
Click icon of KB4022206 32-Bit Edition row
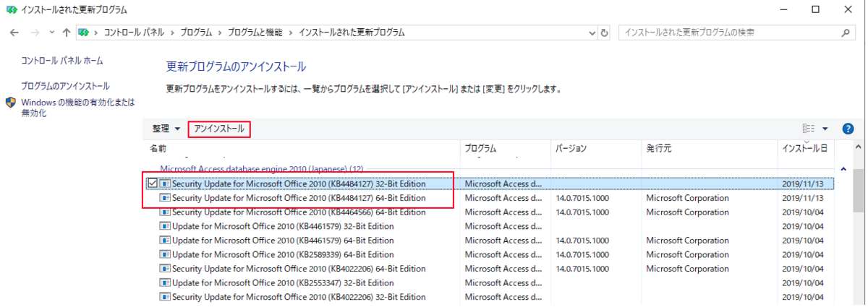coord(165,297)
